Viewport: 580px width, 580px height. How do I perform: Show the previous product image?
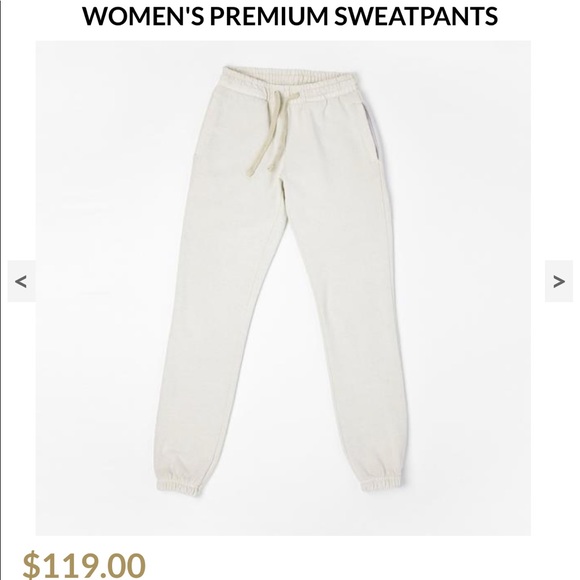[x=21, y=281]
